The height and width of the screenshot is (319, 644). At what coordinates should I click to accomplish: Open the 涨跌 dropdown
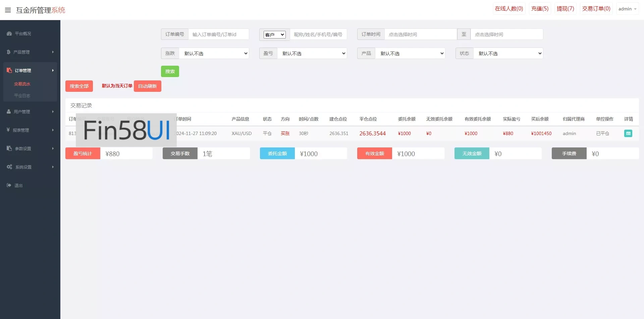pyautogui.click(x=214, y=54)
